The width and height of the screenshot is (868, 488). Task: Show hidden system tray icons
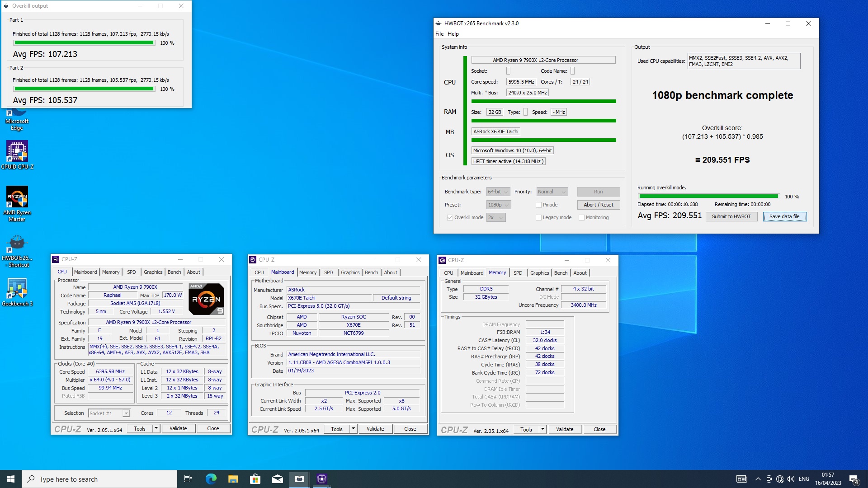[758, 479]
